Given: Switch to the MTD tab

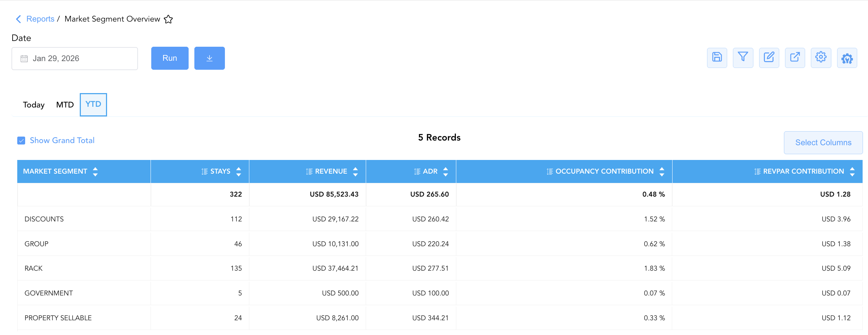Looking at the screenshot, I should tap(65, 105).
